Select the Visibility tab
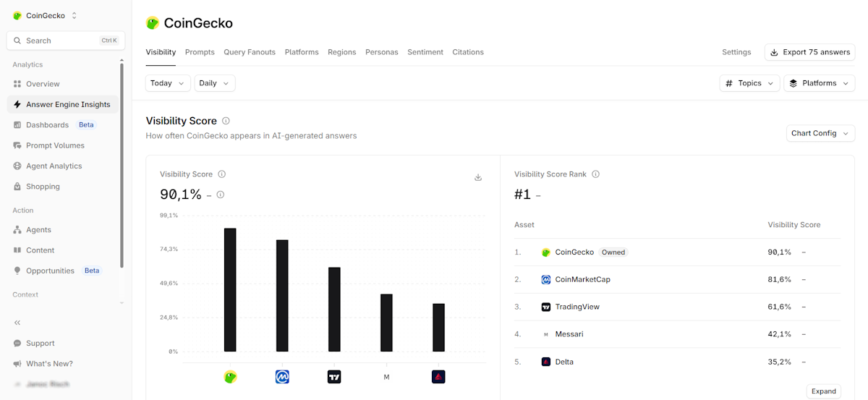868x400 pixels. (x=161, y=52)
